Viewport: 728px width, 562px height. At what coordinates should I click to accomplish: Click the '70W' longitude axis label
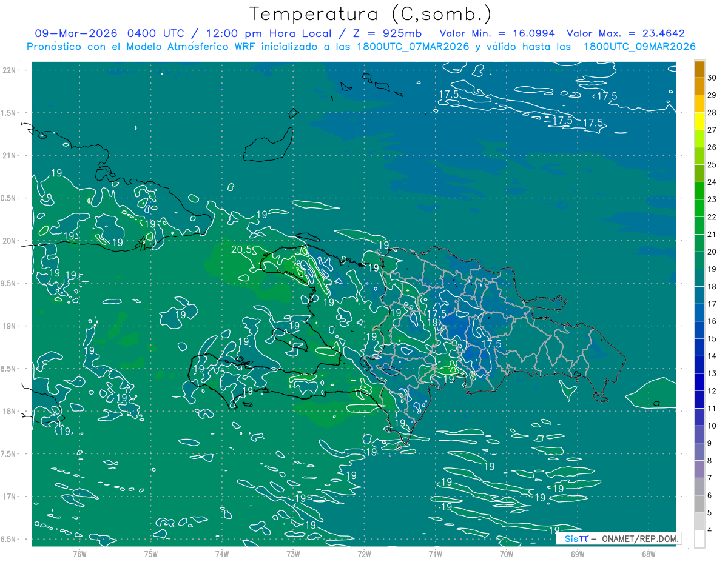(x=506, y=554)
